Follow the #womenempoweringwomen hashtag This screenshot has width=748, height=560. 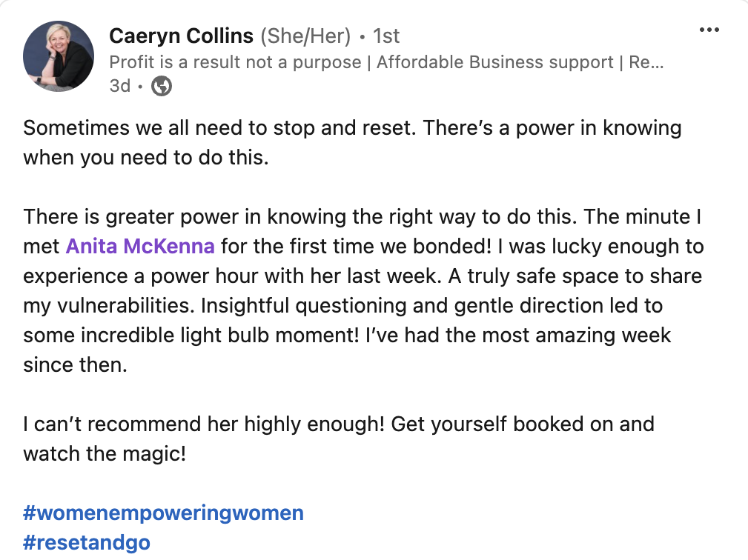[163, 513]
